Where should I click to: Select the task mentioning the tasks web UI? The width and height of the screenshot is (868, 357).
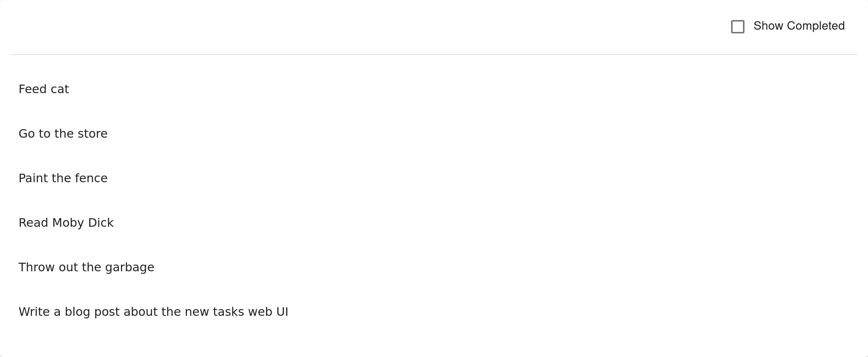pos(153,312)
